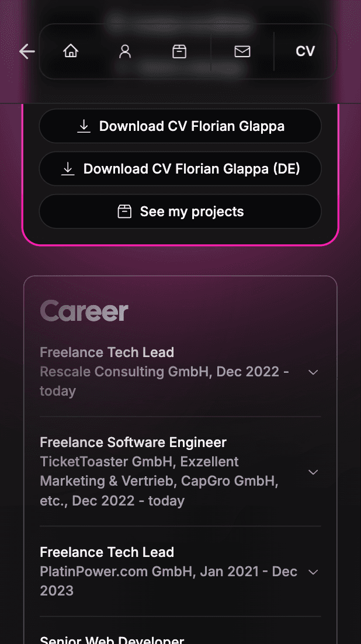Open the home page icon
This screenshot has height=644, width=361.
pos(71,51)
